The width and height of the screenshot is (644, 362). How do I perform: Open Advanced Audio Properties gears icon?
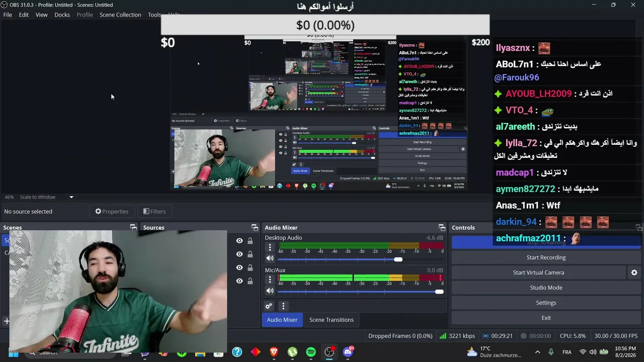click(x=269, y=306)
